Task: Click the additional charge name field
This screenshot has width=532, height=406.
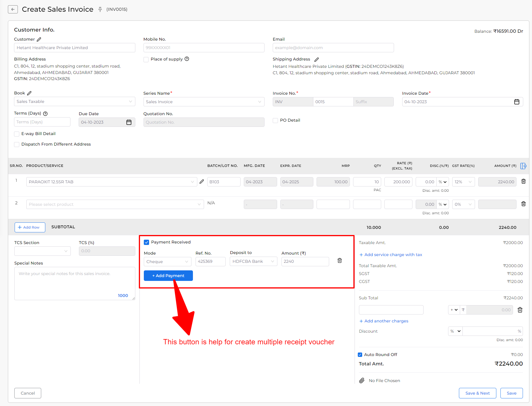Action: [x=391, y=310]
